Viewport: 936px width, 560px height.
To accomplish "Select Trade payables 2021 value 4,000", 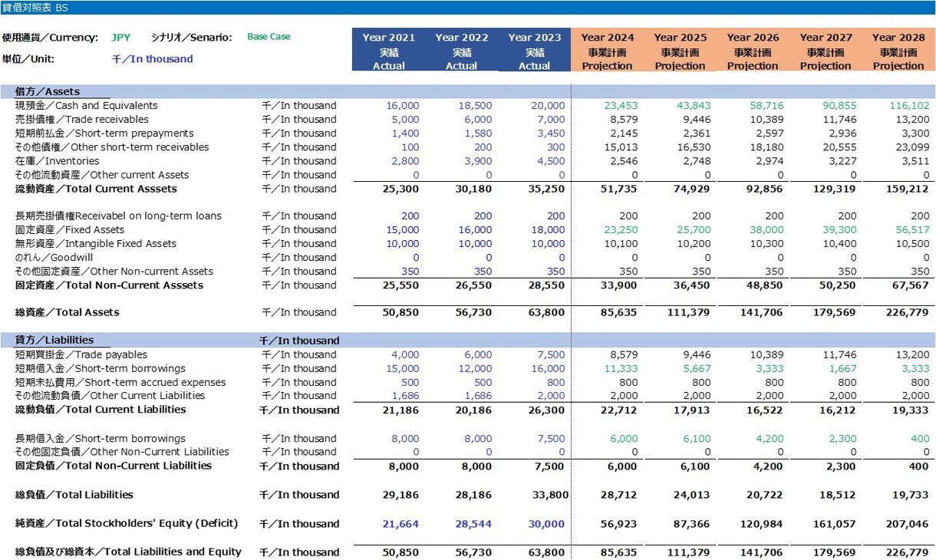I will click(406, 354).
